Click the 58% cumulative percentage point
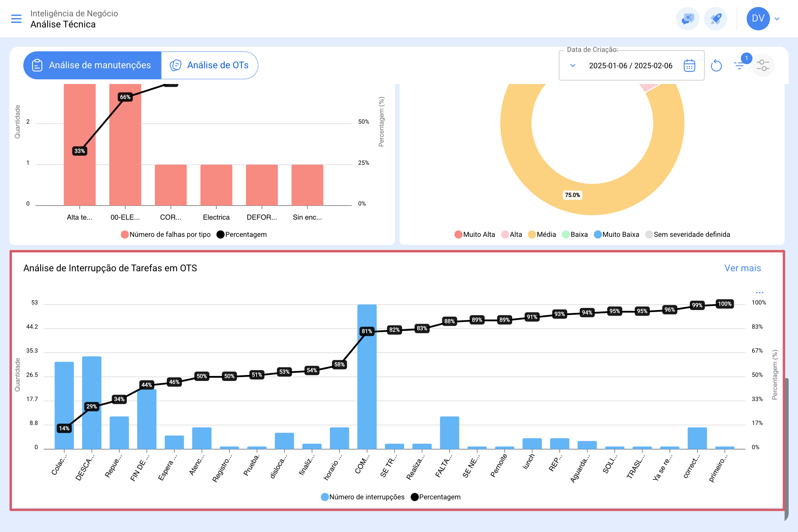The image size is (798, 532). 339,364
